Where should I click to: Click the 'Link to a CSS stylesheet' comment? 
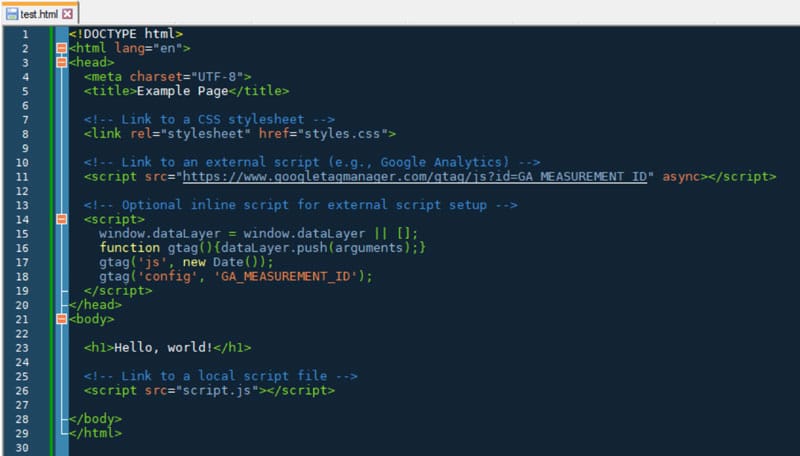(x=209, y=119)
